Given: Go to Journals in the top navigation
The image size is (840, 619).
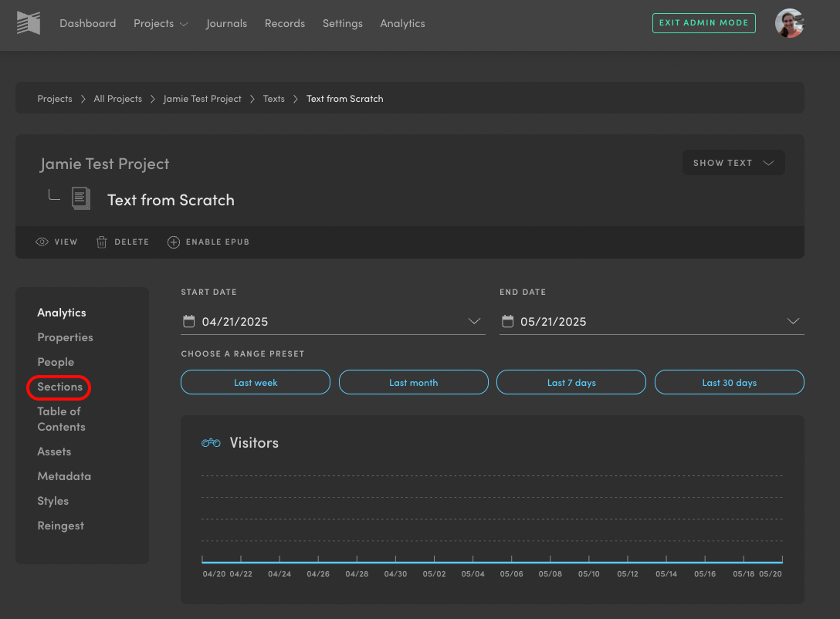Looking at the screenshot, I should point(226,24).
